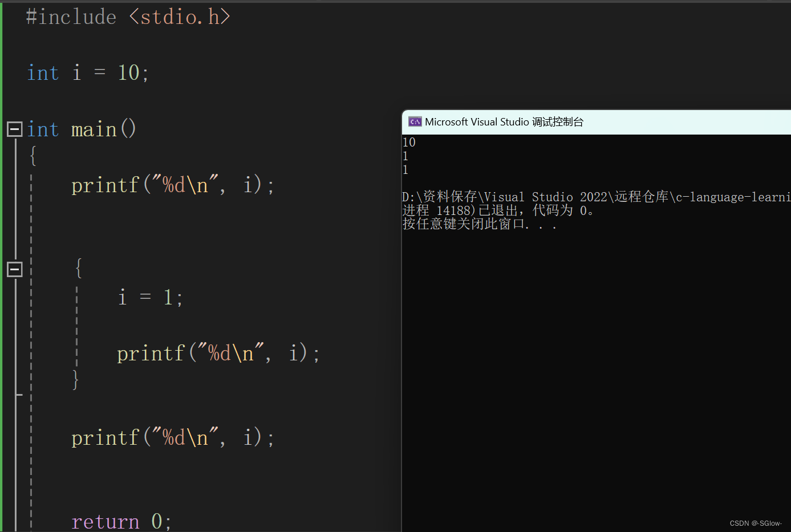Click the "按任意键关闭此窗口" console line

(x=480, y=224)
